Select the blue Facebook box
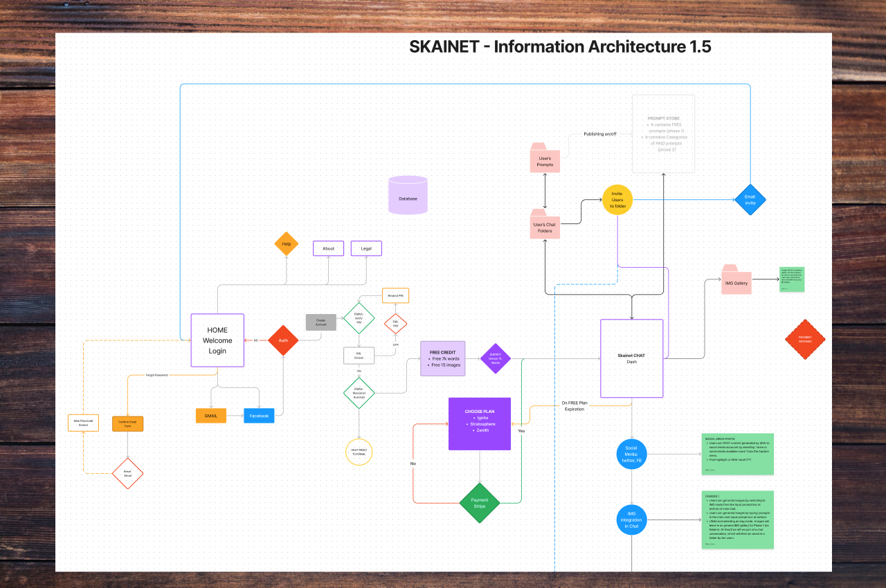Viewport: 886px width, 588px height. [x=259, y=416]
